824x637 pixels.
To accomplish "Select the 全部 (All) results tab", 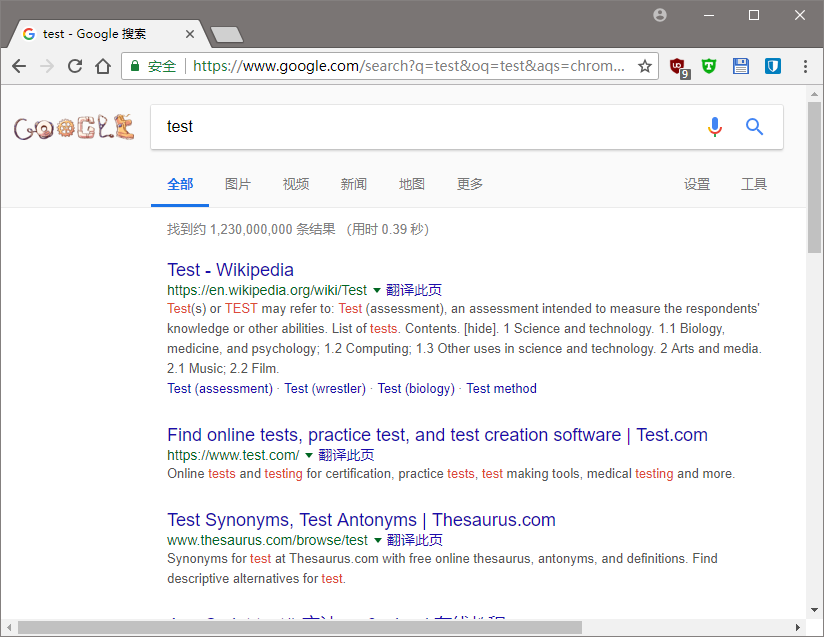I will [x=180, y=184].
